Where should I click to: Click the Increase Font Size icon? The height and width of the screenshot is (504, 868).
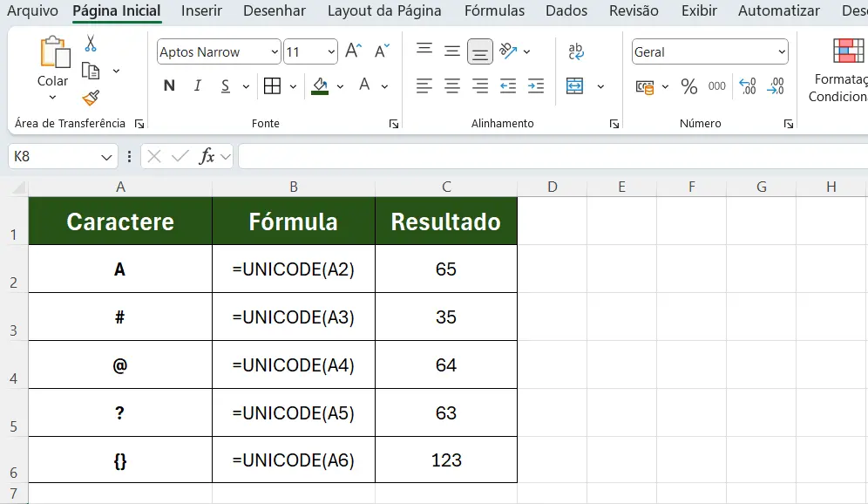[353, 51]
